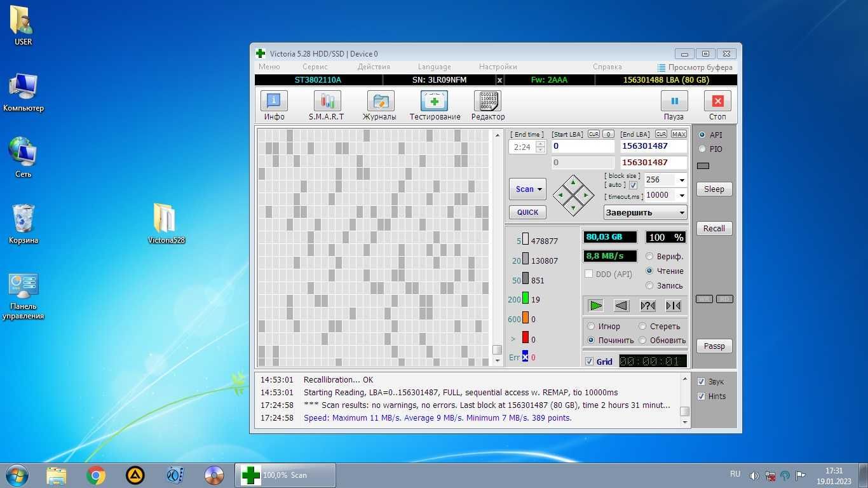Click the right arrow on the navigation diamond
This screenshot has height=488, width=868.
[585, 195]
